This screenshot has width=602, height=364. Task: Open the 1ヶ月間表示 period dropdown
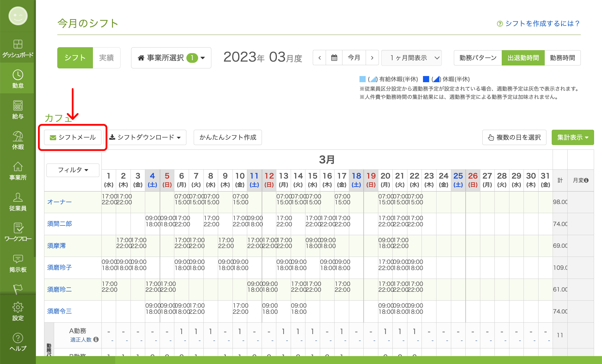point(412,58)
